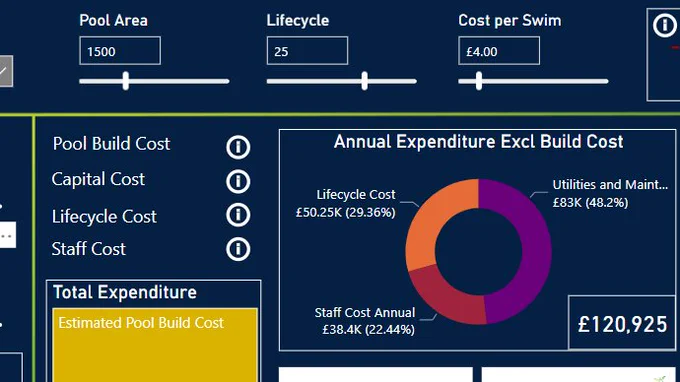The width and height of the screenshot is (680, 382).
Task: Click the Pool Build Cost label
Action: pos(111,144)
